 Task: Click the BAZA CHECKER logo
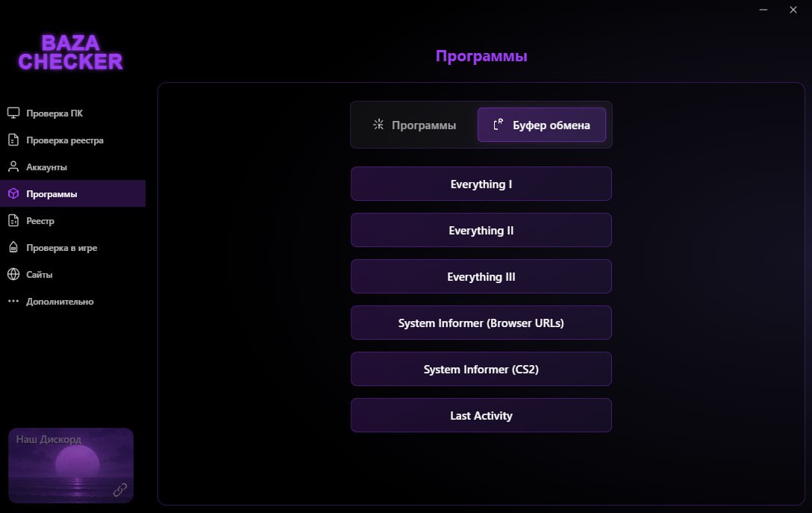coord(70,52)
